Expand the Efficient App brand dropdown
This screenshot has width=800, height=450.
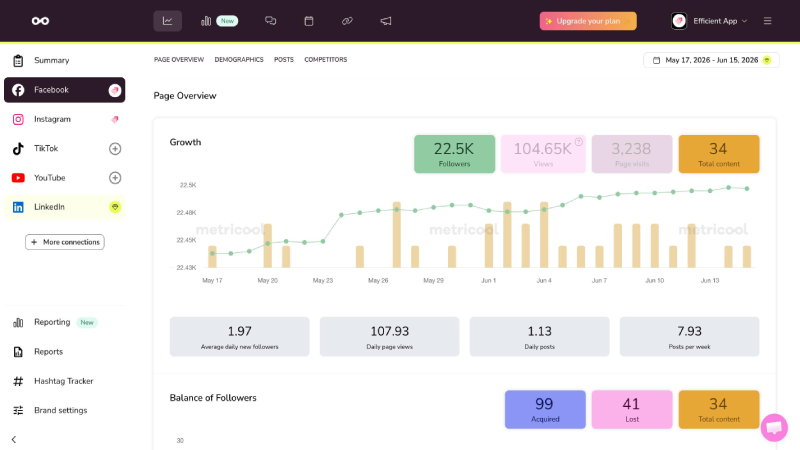tap(720, 21)
